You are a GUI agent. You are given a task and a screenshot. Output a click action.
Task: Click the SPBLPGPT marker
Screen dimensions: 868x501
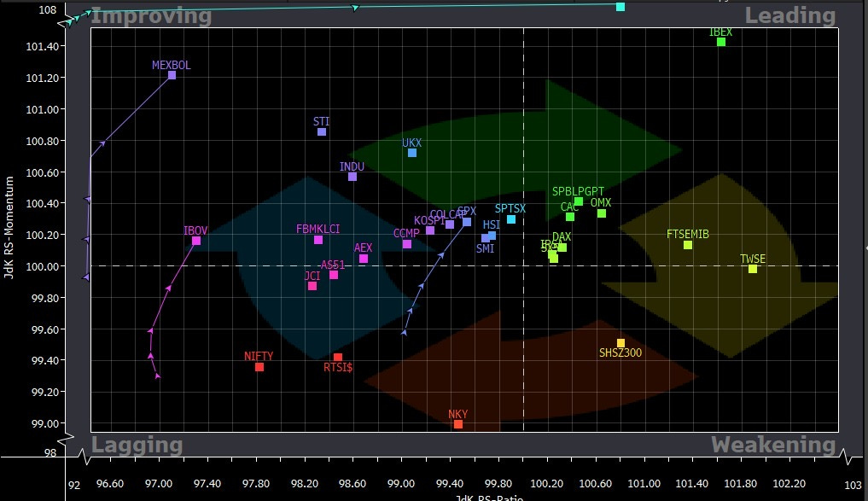coord(579,201)
